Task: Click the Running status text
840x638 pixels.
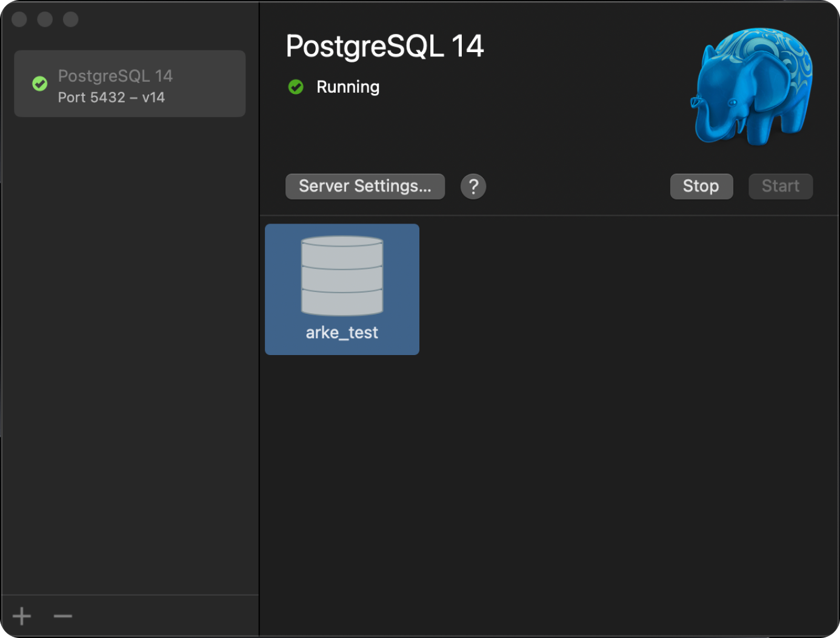Action: tap(348, 87)
